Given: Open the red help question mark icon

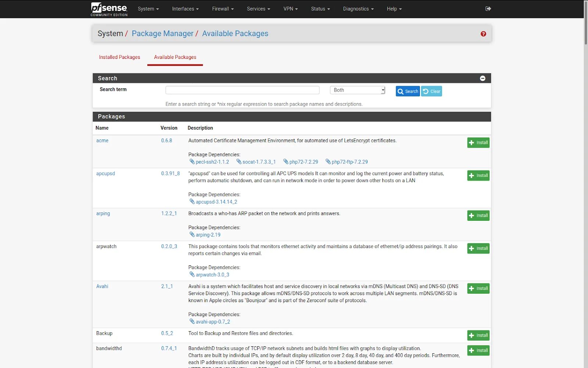Looking at the screenshot, I should [x=483, y=34].
